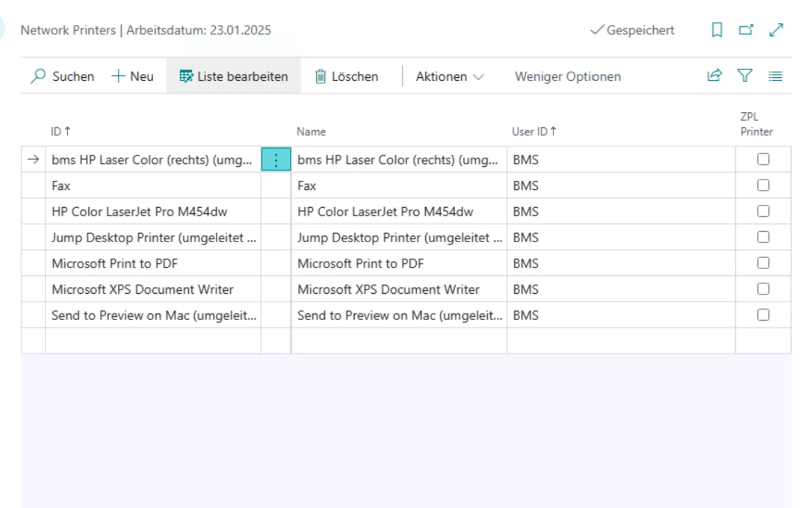Screen dimensions: 812x508
Task: Click Name cell Microsoft XPS Document Writer
Action: pyautogui.click(x=399, y=289)
